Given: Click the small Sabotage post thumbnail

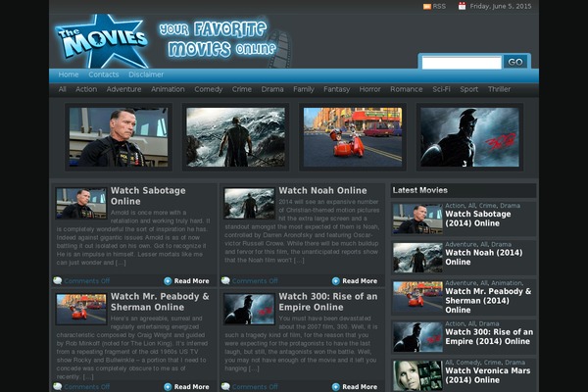Looking at the screenshot, I should (81, 203).
